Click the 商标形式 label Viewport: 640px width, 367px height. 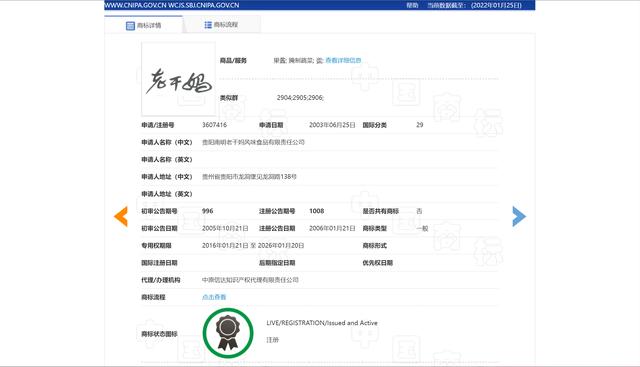pyautogui.click(x=375, y=245)
